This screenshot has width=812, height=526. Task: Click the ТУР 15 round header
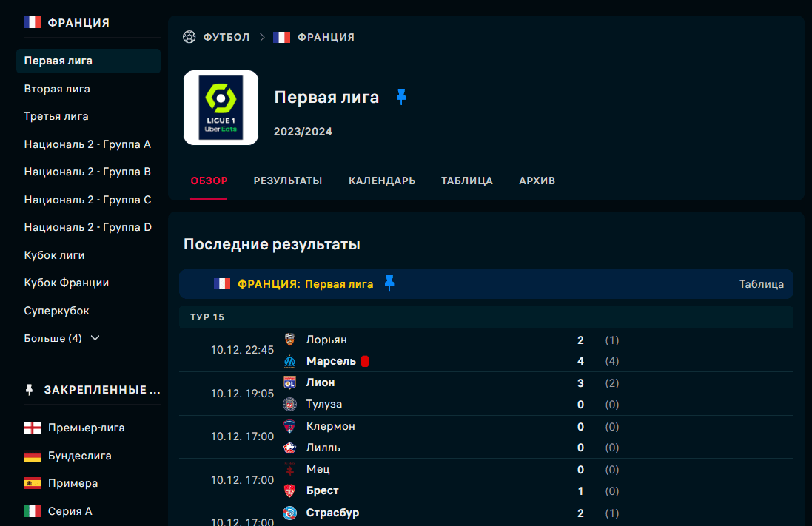click(486, 317)
